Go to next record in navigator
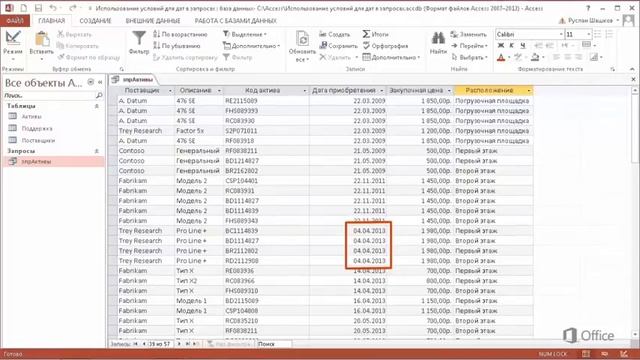Image resolution: width=640 pixels, height=360 pixels. [x=179, y=344]
